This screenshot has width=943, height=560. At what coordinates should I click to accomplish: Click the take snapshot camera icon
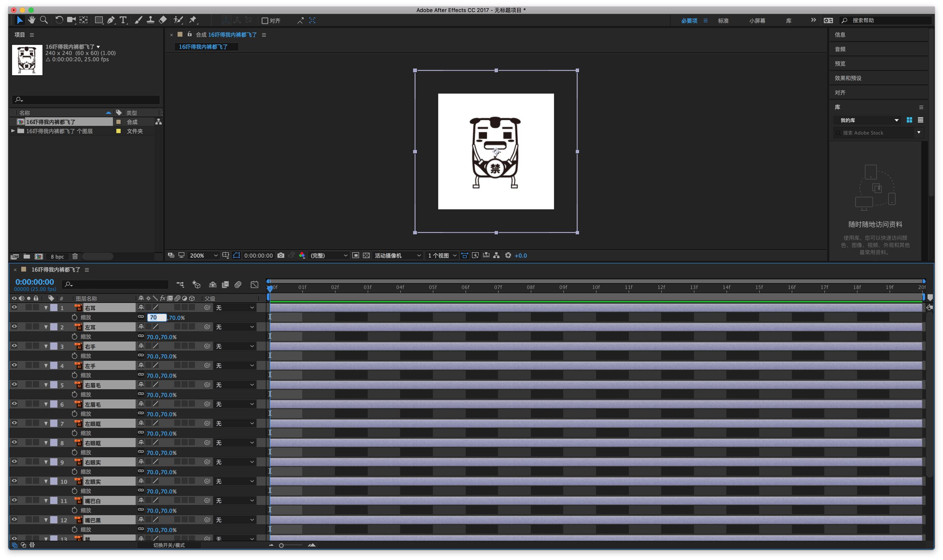pos(281,255)
